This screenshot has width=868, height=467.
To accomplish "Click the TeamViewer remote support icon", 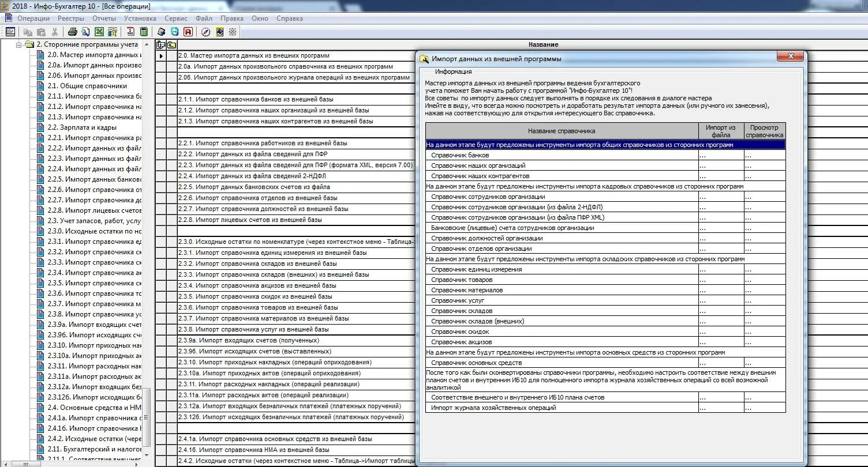I will click(175, 32).
